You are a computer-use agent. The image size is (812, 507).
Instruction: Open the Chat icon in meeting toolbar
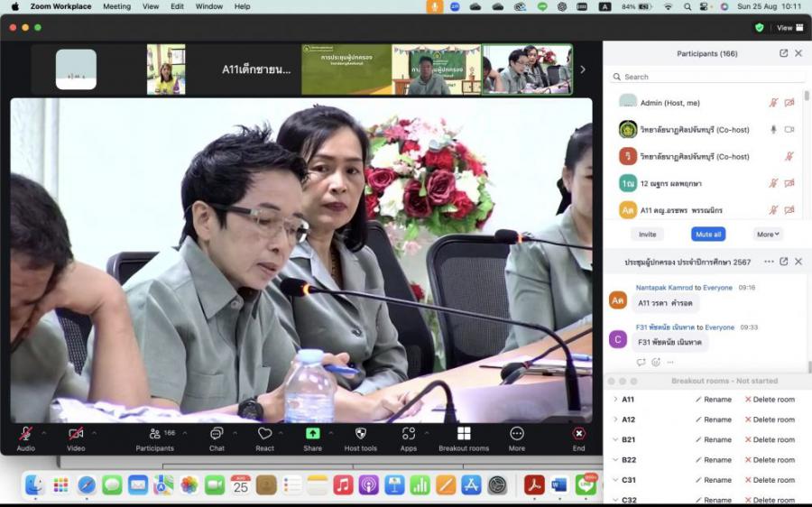[x=217, y=434]
